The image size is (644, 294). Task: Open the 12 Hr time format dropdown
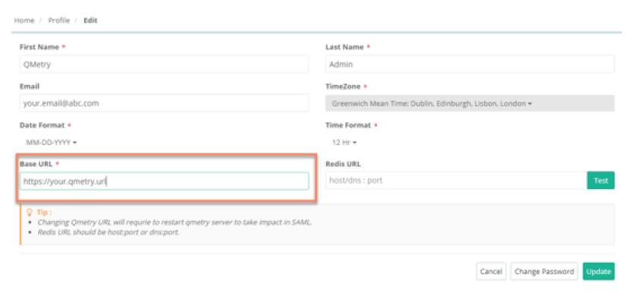point(344,143)
